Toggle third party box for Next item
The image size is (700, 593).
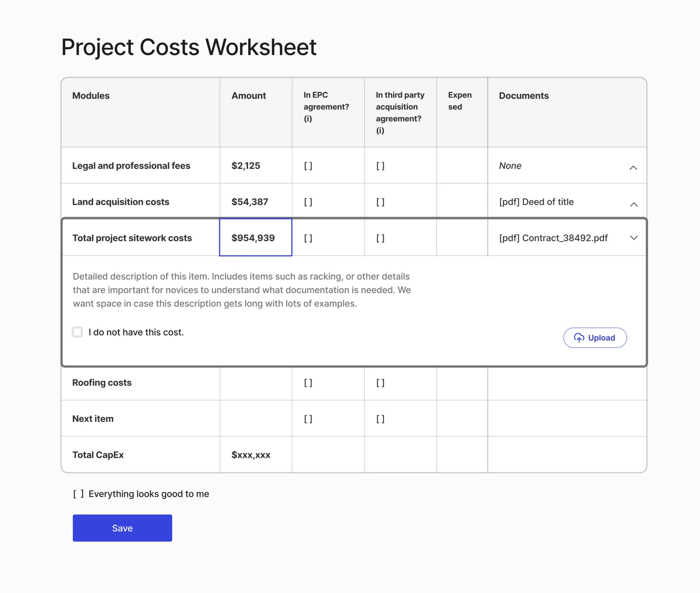click(380, 419)
